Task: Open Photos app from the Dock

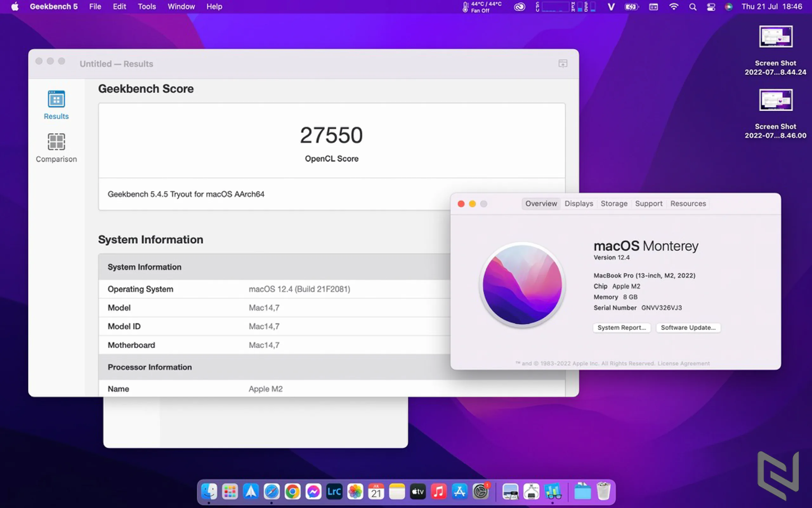Action: click(x=355, y=492)
